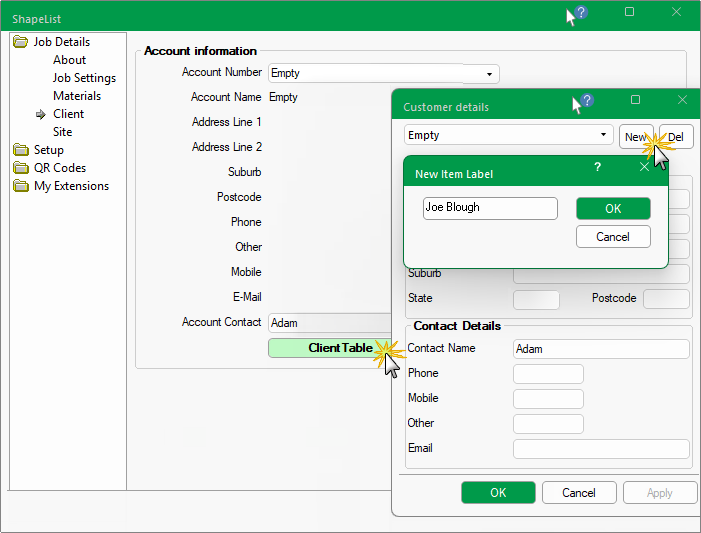Click the Joe Blough label text field
Viewport: 701px width, 533px height.
490,208
